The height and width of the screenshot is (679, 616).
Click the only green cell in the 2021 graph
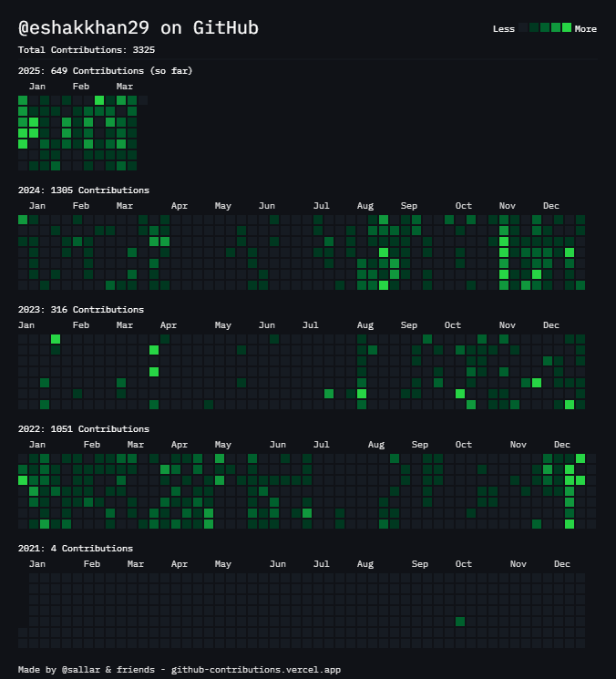pyautogui.click(x=460, y=622)
